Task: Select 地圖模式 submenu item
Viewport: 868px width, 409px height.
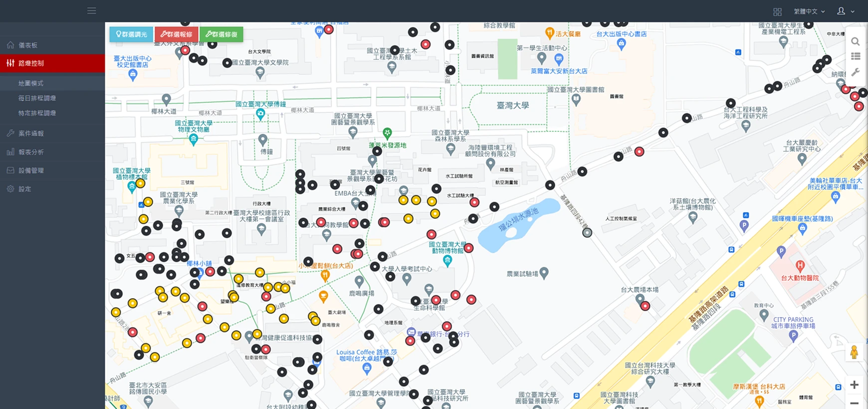Action: click(31, 83)
